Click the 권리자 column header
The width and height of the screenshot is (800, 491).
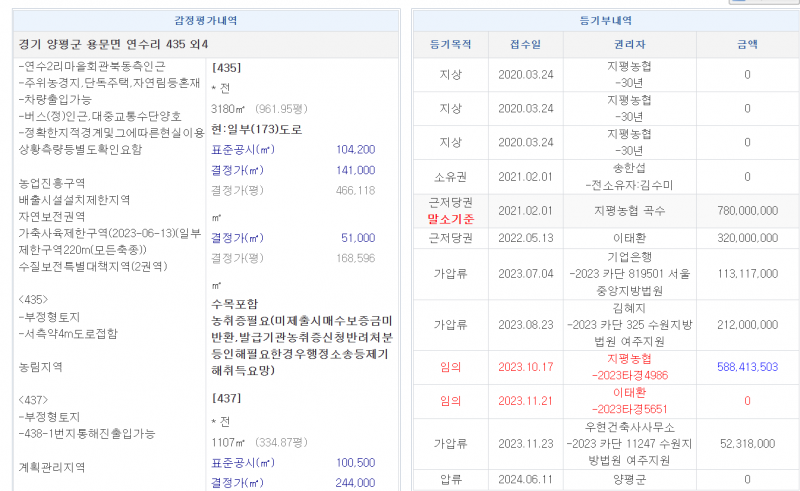pyautogui.click(x=629, y=44)
